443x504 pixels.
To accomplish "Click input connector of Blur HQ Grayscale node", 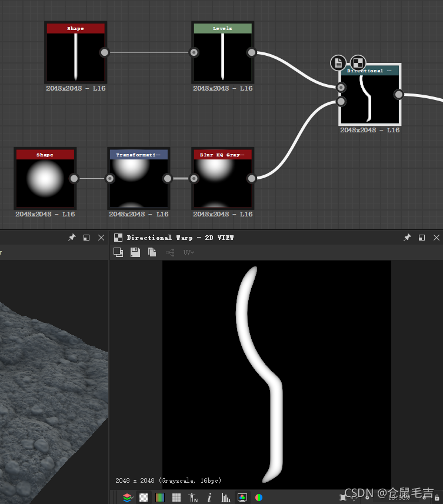I will pyautogui.click(x=194, y=178).
